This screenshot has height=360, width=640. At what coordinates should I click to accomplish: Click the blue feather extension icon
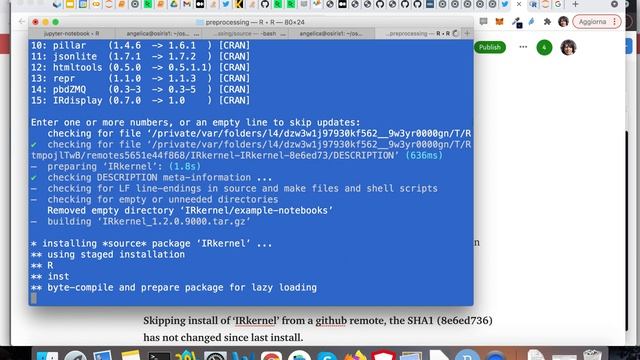[531, 22]
